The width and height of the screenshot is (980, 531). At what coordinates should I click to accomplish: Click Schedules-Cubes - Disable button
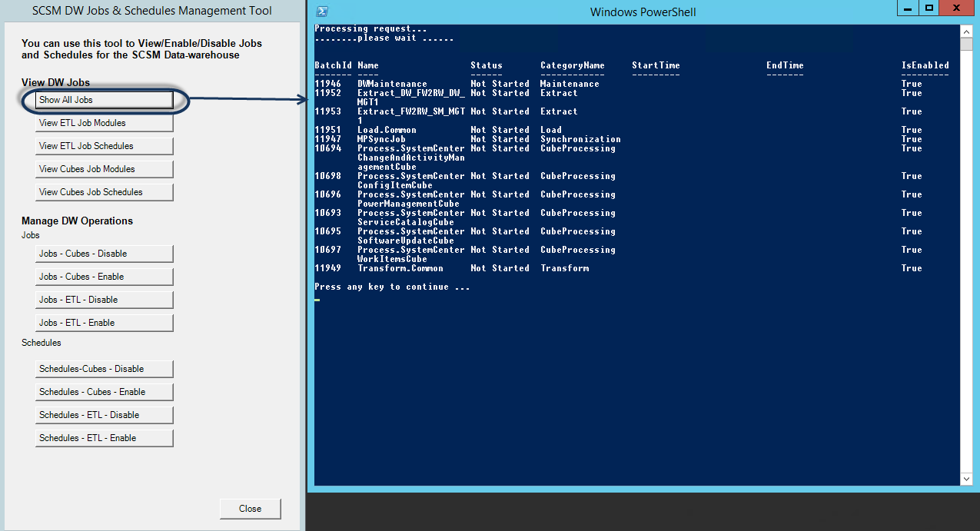tap(105, 369)
